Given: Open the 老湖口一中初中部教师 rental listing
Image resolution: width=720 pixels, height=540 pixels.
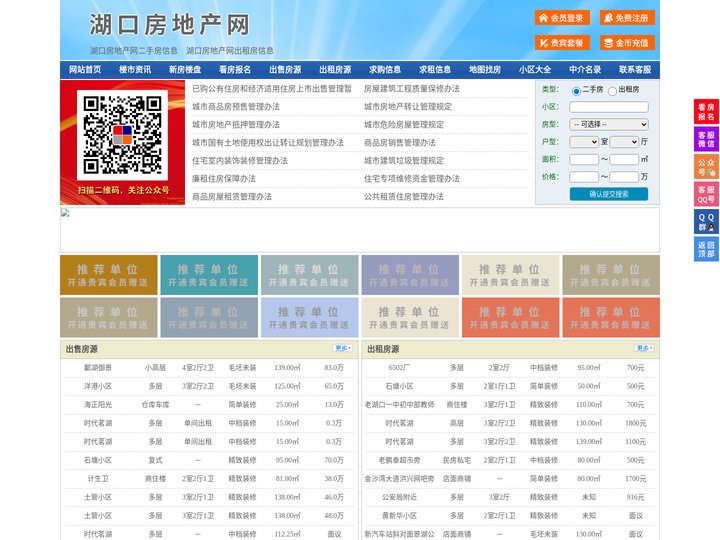Looking at the screenshot, I should tap(399, 405).
